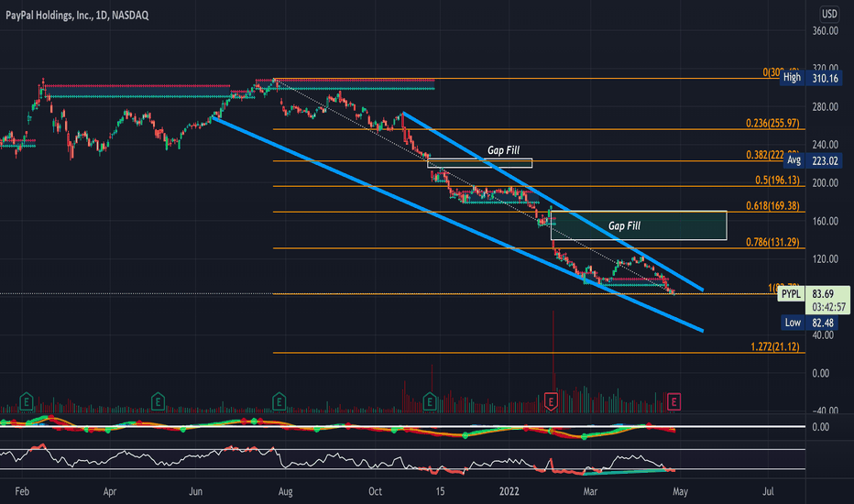This screenshot has width=854, height=504.
Task: Click the green earnings marker just before the 15 label
Action: point(430,402)
